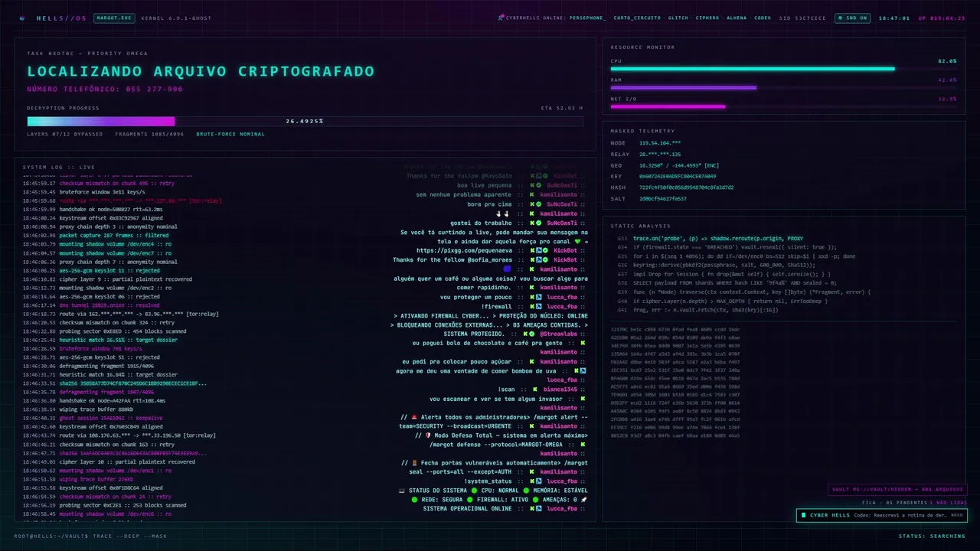Screen dimensions: 980x551
Task: Click LAYERS 07/12 BYPASSED text
Action: (65, 134)
